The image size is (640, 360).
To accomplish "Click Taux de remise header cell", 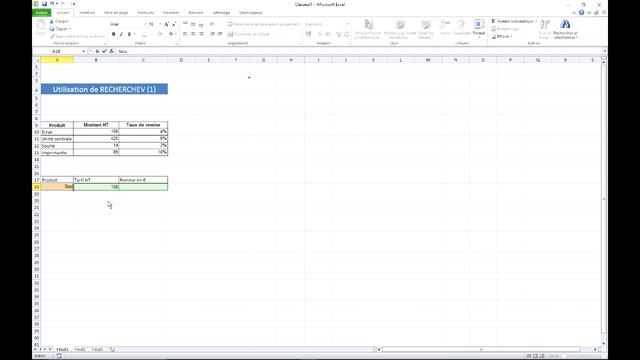I will click(x=143, y=125).
